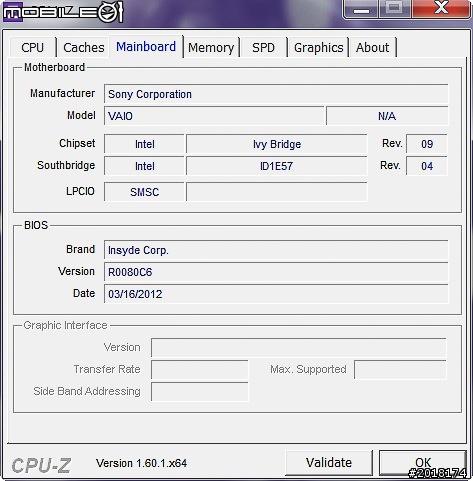View the Graphics tab
Image resolution: width=473 pixels, height=481 pixels.
click(318, 47)
